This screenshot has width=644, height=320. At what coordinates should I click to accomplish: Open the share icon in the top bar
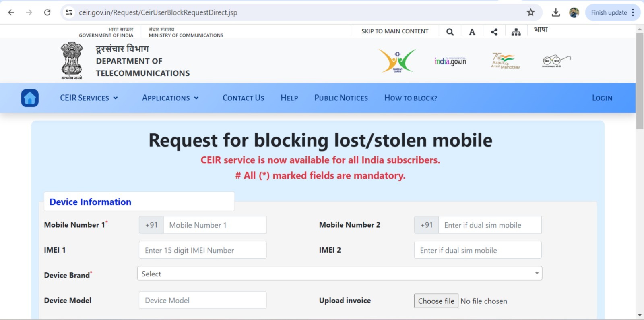click(x=494, y=31)
